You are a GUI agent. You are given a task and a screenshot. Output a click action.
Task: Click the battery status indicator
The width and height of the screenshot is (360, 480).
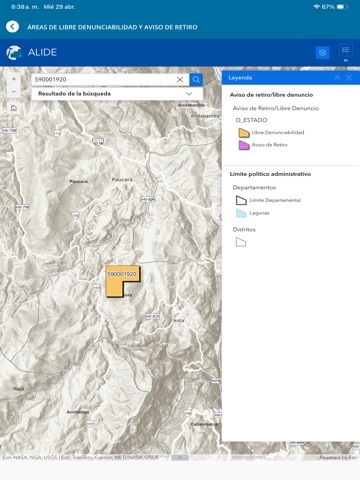click(x=342, y=7)
